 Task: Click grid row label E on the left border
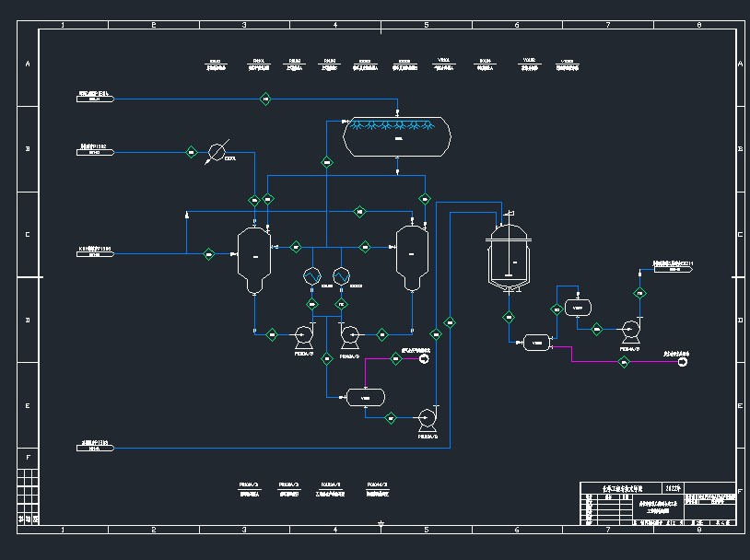click(28, 405)
